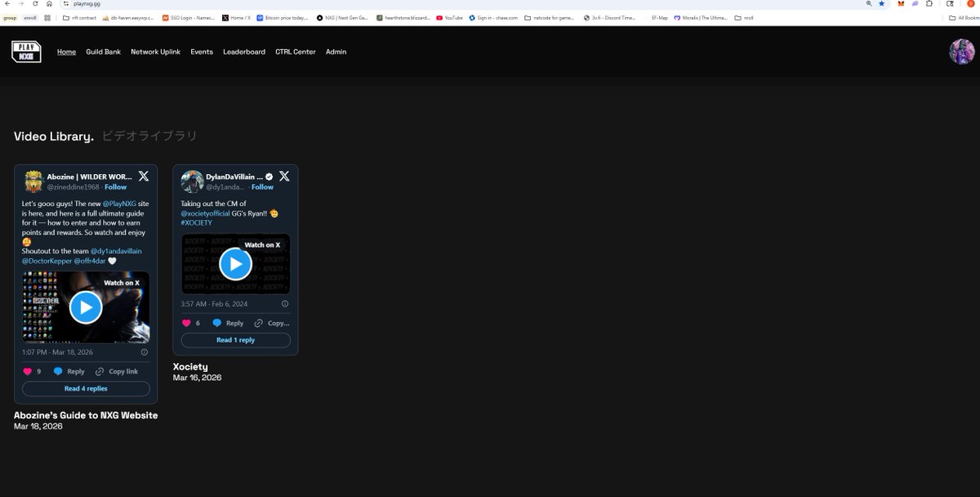Image resolution: width=980 pixels, height=497 pixels.
Task: Like DylanDaVillain's tweet with the heart icon
Action: pos(186,323)
